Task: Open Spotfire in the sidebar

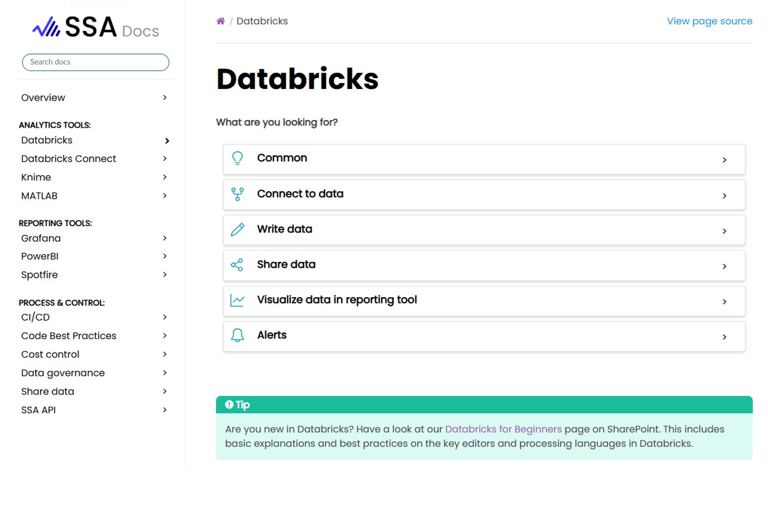Action: [40, 275]
